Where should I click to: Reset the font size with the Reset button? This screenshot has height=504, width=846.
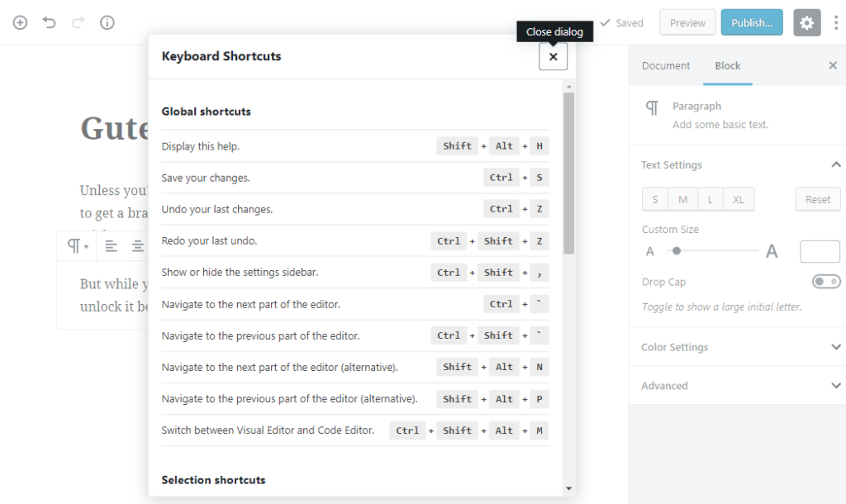(x=817, y=199)
